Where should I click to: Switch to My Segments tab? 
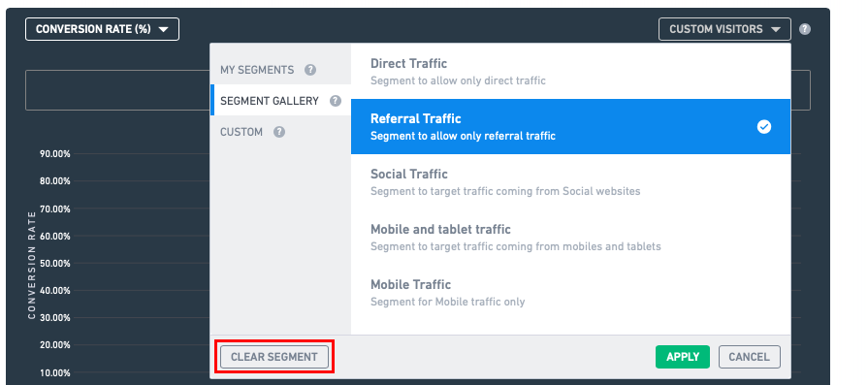pos(280,70)
